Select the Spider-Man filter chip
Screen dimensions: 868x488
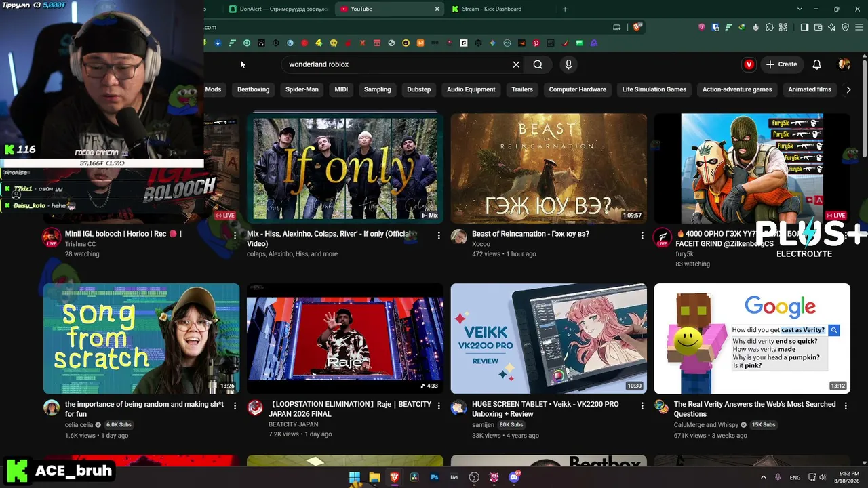pyautogui.click(x=302, y=89)
